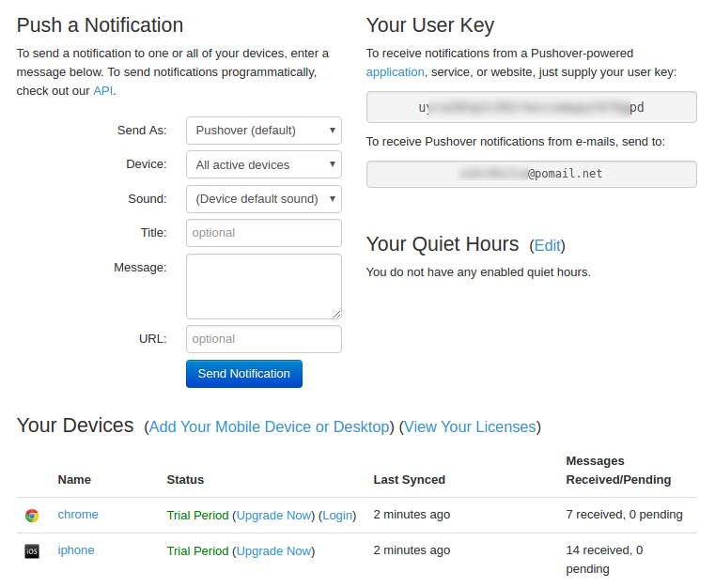
Task: Click iphone's '2 minutes ago' sync time
Action: (412, 550)
